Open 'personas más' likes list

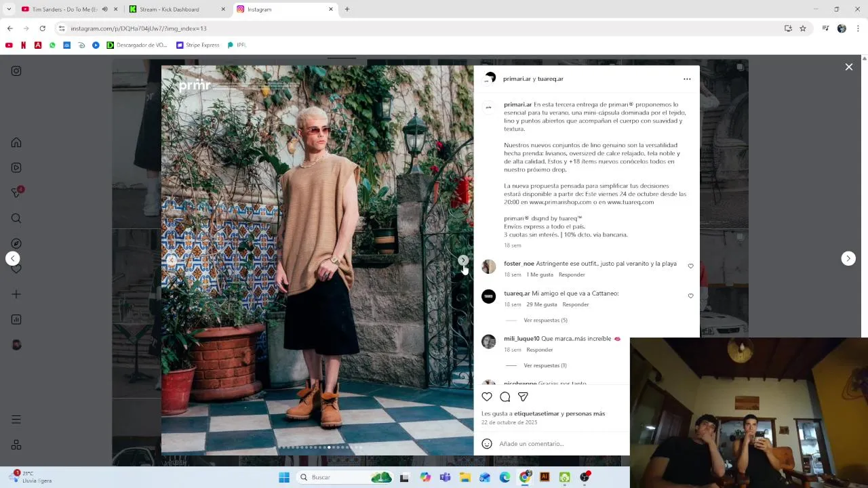[585, 413]
